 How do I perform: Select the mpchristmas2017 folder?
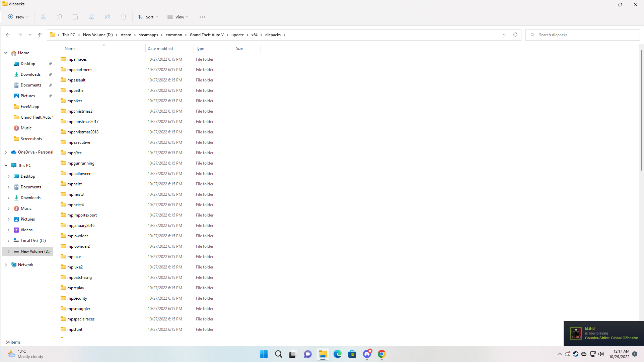83,122
